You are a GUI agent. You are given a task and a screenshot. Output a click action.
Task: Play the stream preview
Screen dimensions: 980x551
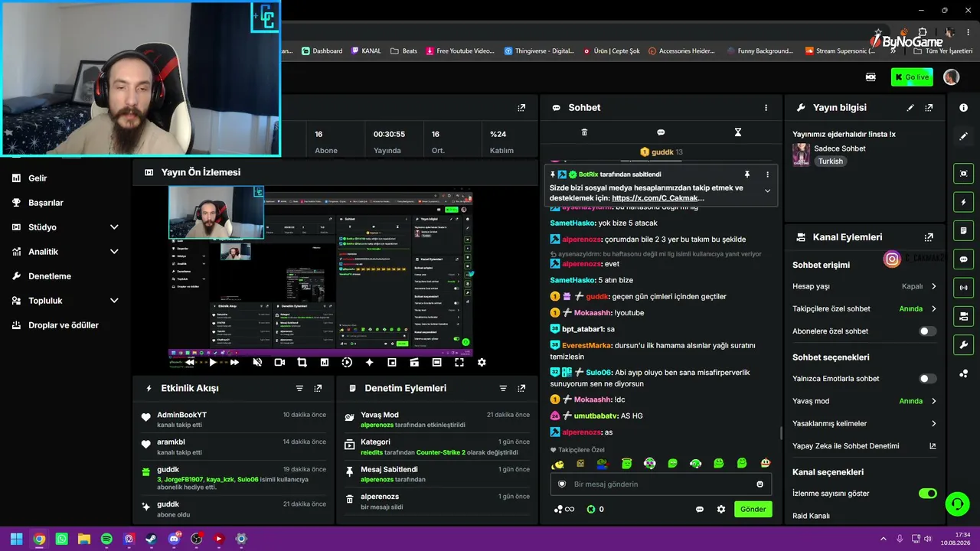(x=213, y=363)
